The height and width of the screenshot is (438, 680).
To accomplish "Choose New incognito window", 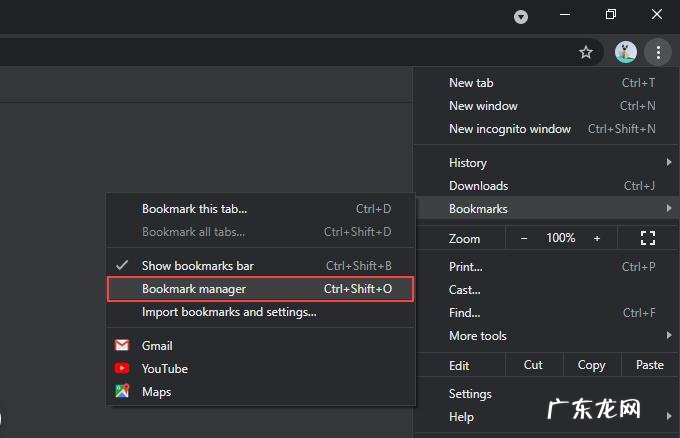I will click(x=510, y=129).
